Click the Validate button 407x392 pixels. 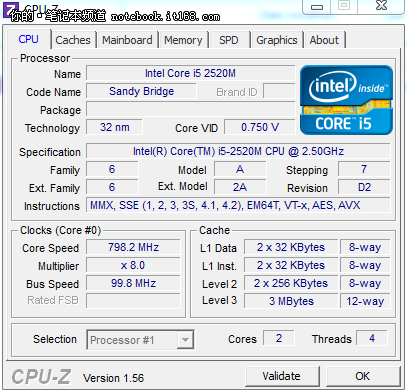click(x=282, y=376)
